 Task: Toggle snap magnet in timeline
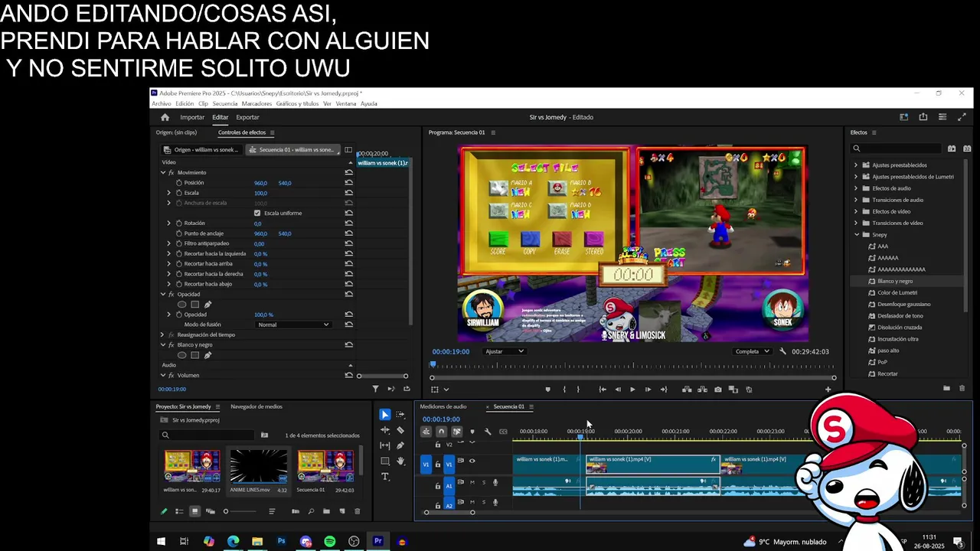441,432
